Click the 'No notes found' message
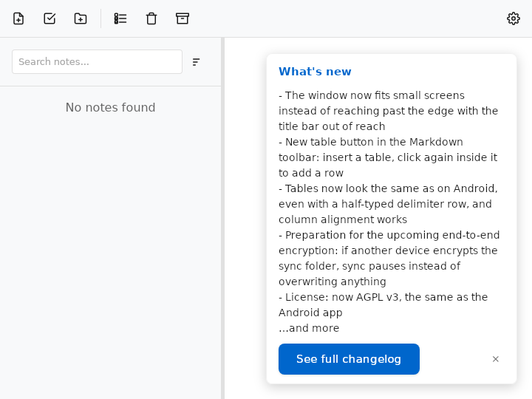The height and width of the screenshot is (399, 532). [x=110, y=107]
